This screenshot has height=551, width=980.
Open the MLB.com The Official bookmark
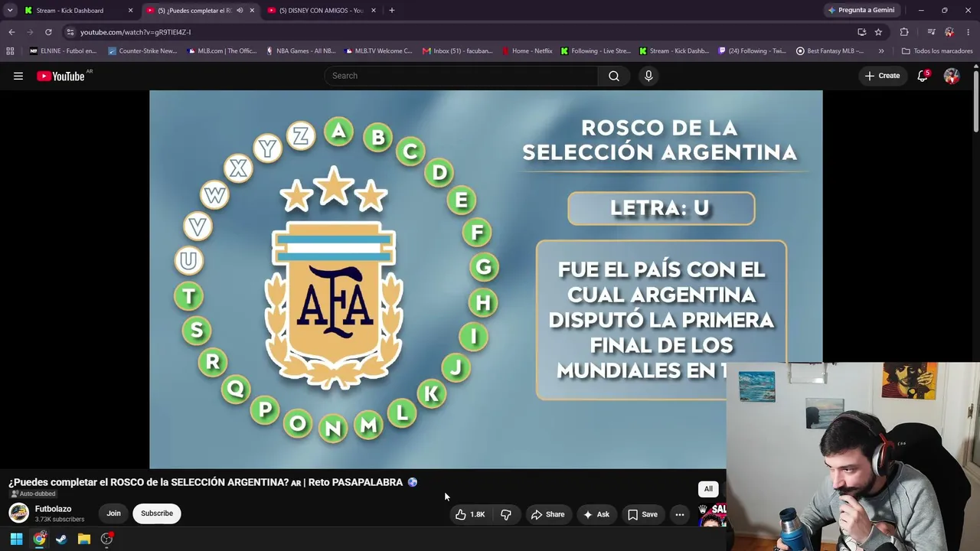[x=221, y=51]
